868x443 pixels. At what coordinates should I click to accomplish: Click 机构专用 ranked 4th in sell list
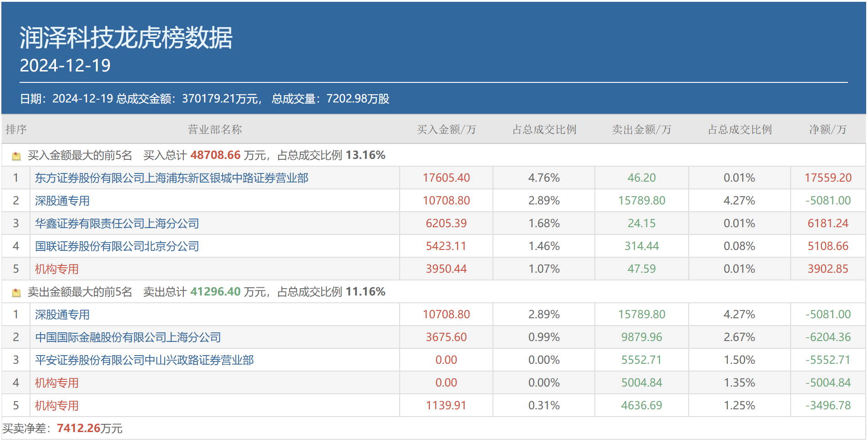point(56,383)
